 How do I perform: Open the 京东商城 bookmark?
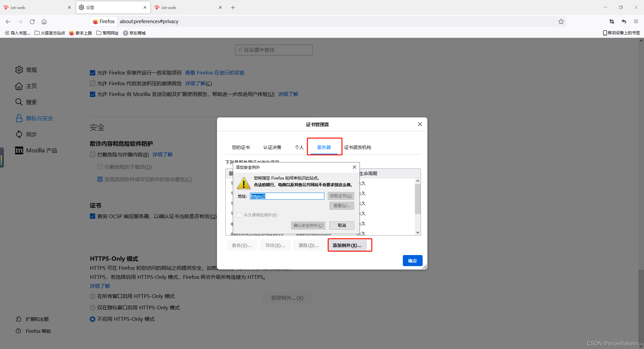click(x=134, y=33)
